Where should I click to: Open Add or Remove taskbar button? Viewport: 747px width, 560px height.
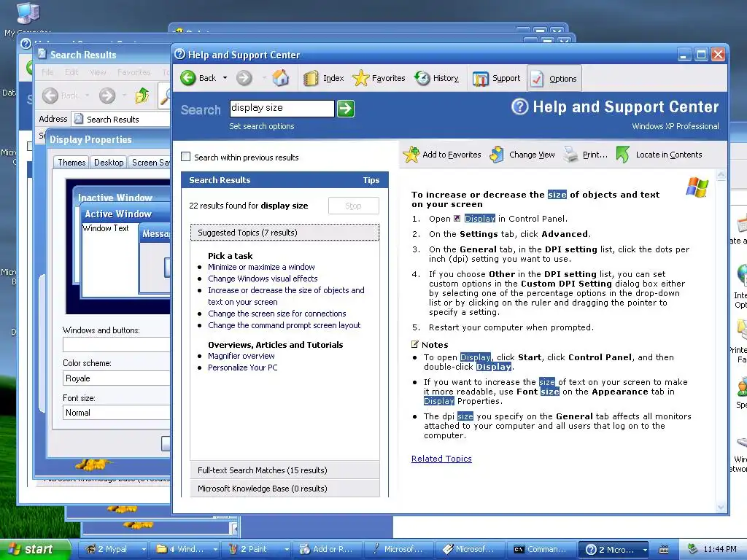(x=328, y=549)
